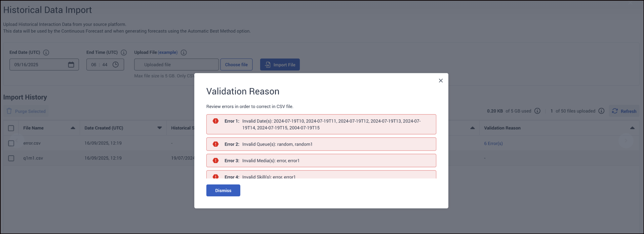Open the End Date calendar picker

point(71,65)
